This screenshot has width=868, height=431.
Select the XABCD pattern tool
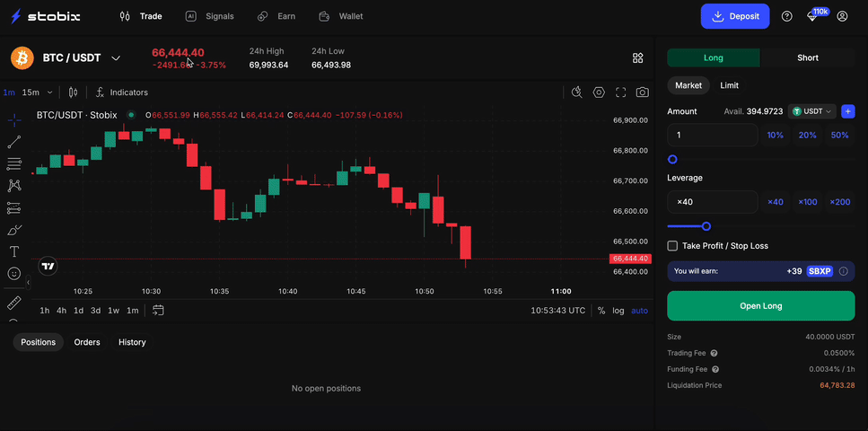coord(14,186)
